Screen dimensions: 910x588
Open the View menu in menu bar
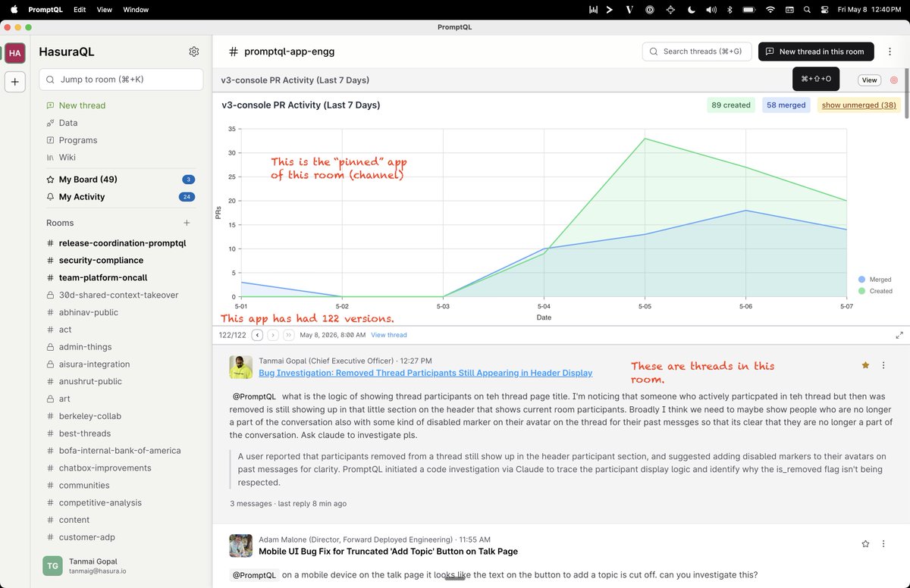point(105,10)
